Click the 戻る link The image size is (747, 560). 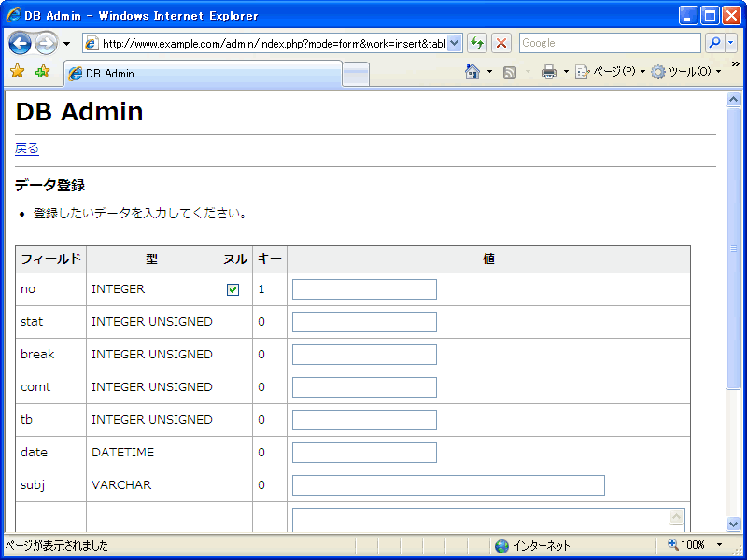[x=27, y=148]
